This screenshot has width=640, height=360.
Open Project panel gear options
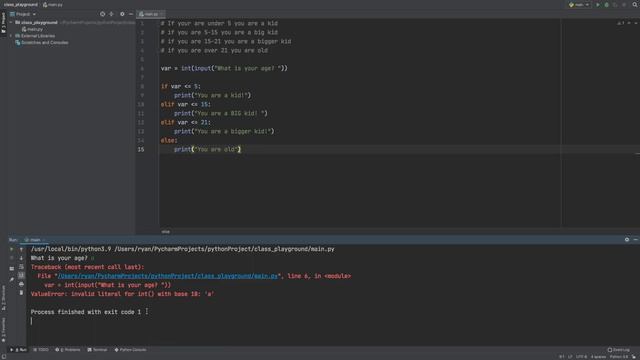pyautogui.click(x=122, y=14)
